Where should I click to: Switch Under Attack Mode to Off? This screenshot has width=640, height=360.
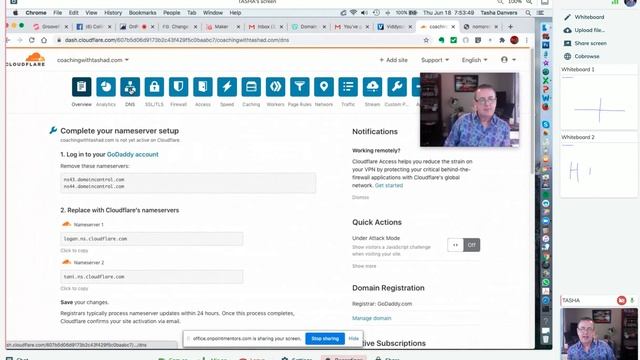pos(471,245)
